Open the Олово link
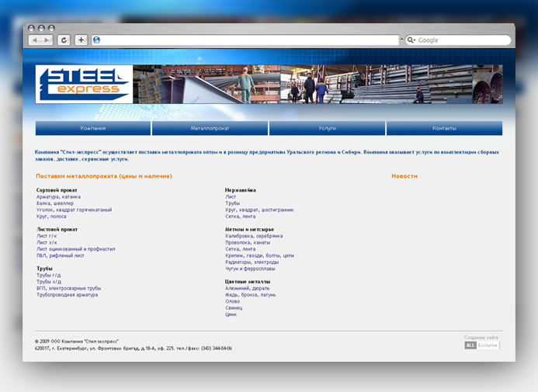 pos(233,301)
